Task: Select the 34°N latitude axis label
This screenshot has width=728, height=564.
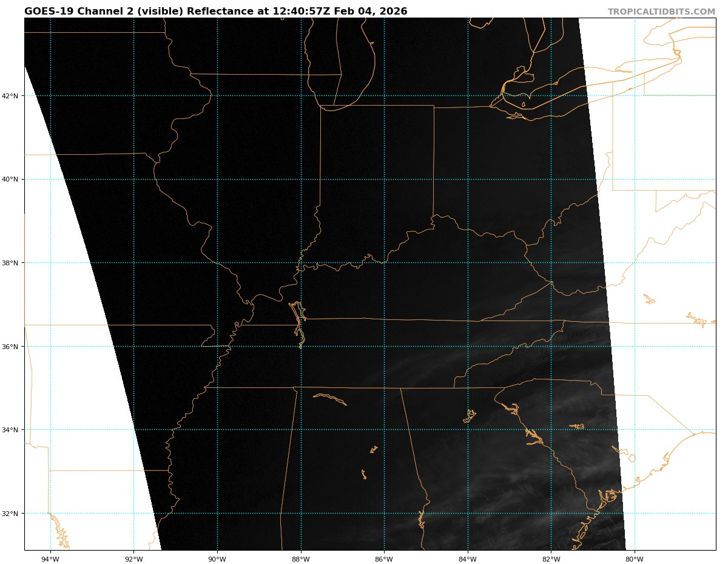Action: [12, 430]
